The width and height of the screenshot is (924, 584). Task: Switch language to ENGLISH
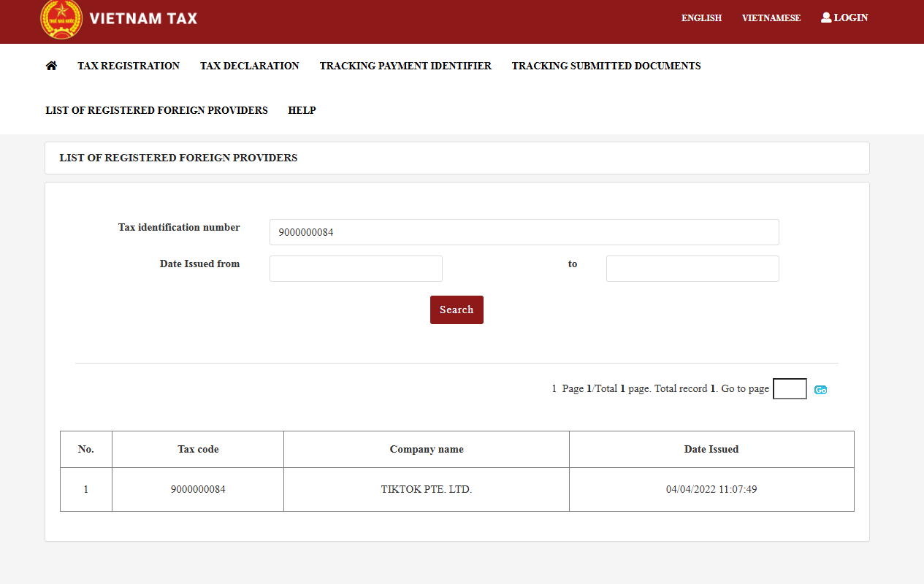[701, 18]
